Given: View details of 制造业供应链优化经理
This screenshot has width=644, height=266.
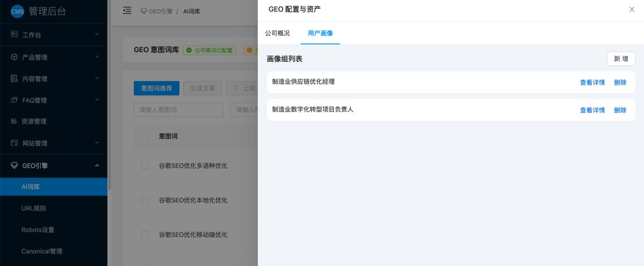Looking at the screenshot, I should tap(592, 82).
